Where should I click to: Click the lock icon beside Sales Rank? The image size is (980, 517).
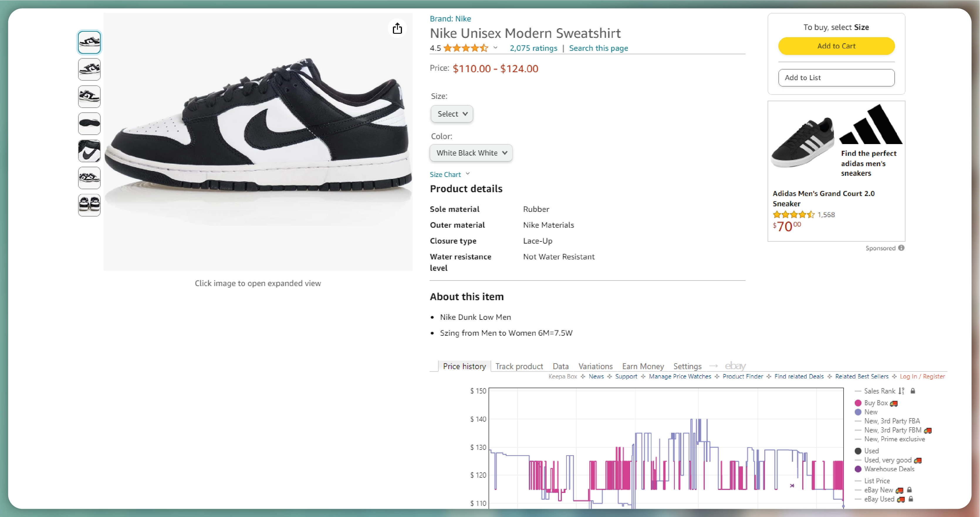(x=912, y=391)
